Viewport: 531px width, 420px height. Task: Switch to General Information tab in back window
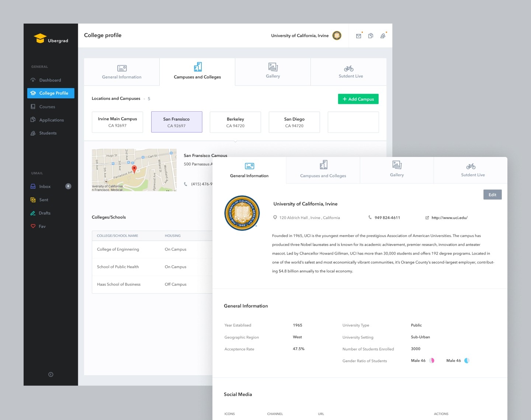(x=122, y=72)
